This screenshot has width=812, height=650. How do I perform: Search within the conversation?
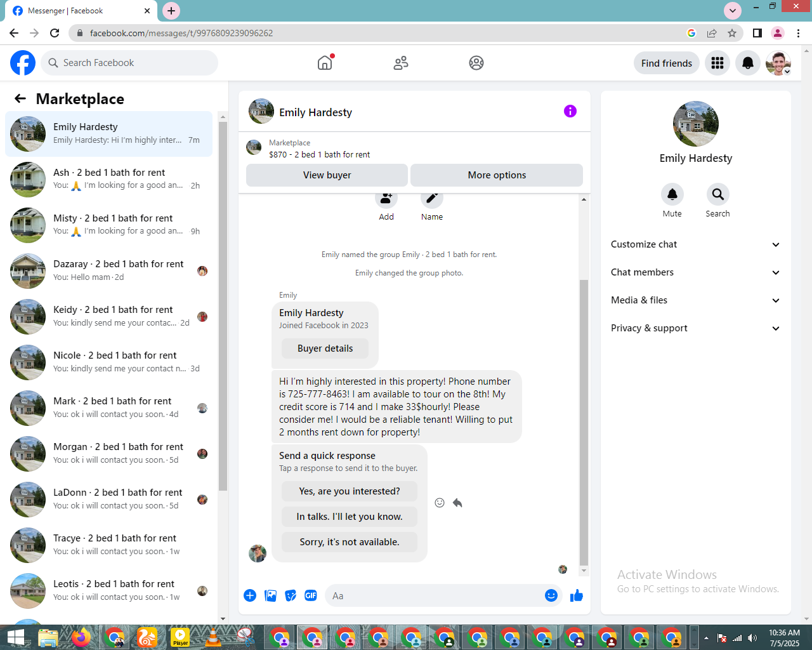tap(717, 194)
